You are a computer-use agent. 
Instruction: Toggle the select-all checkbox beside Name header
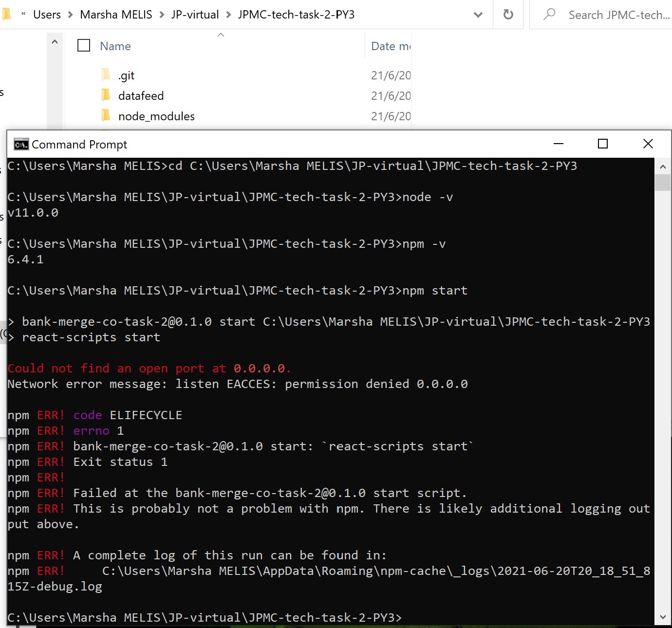(x=83, y=45)
